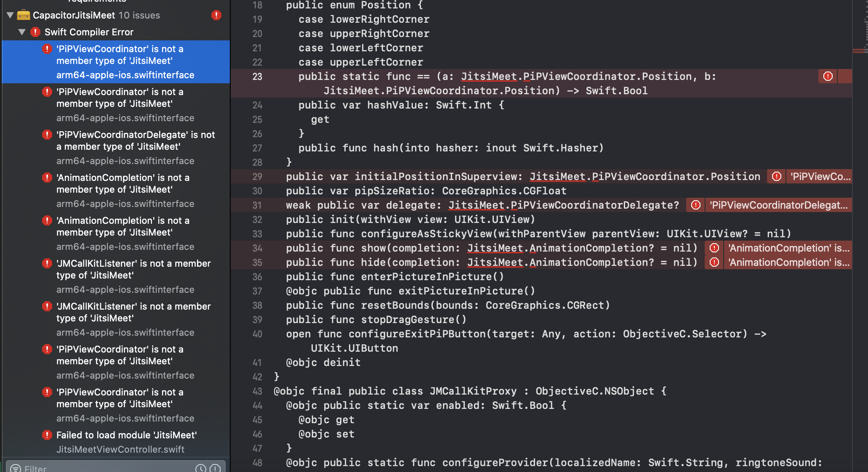Viewport: 868px width, 472px height.
Task: Expand truncated 'PiPViewCoordinatorDelegat...' inline error
Action: click(778, 205)
